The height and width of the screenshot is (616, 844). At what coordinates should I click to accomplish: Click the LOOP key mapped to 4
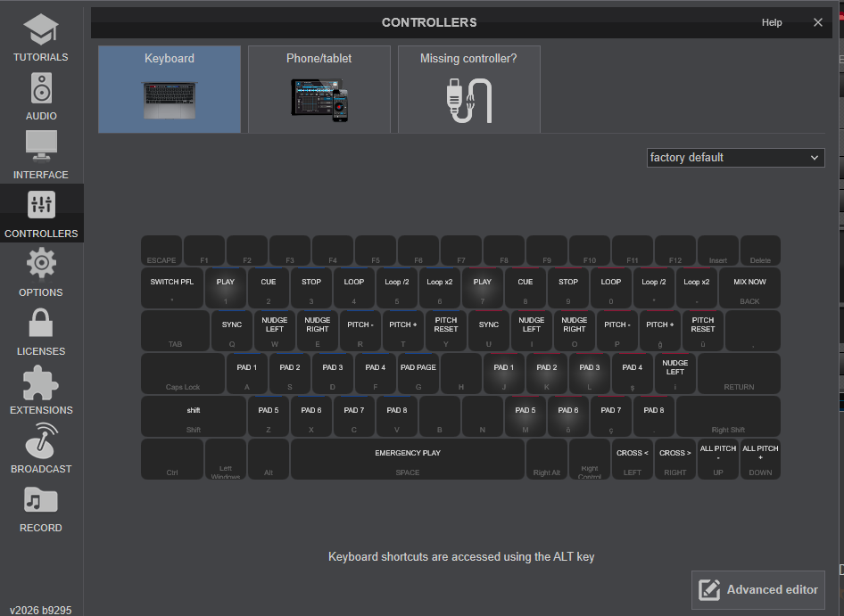click(x=353, y=288)
